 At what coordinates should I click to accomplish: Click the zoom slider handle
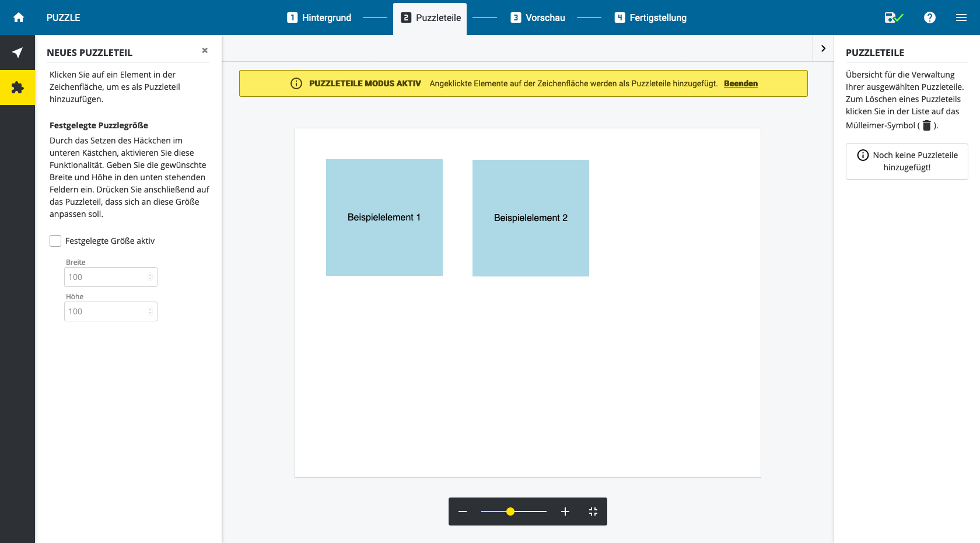pos(510,512)
